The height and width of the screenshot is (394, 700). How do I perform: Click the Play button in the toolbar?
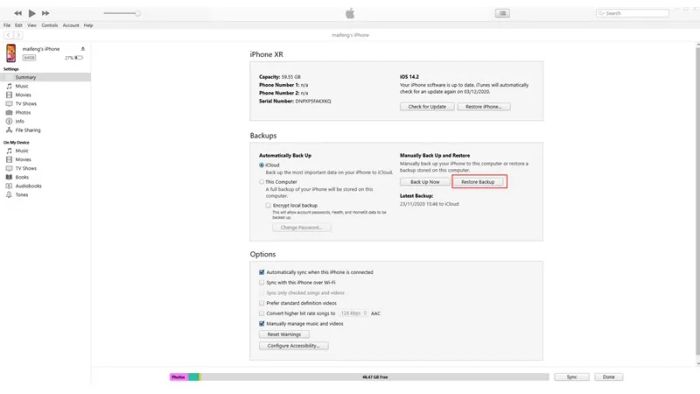[x=32, y=13]
